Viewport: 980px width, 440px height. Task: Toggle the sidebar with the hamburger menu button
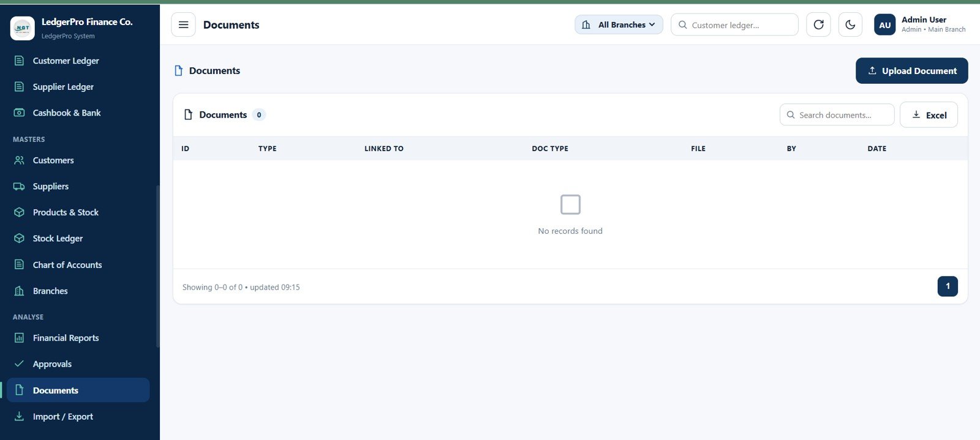click(183, 24)
